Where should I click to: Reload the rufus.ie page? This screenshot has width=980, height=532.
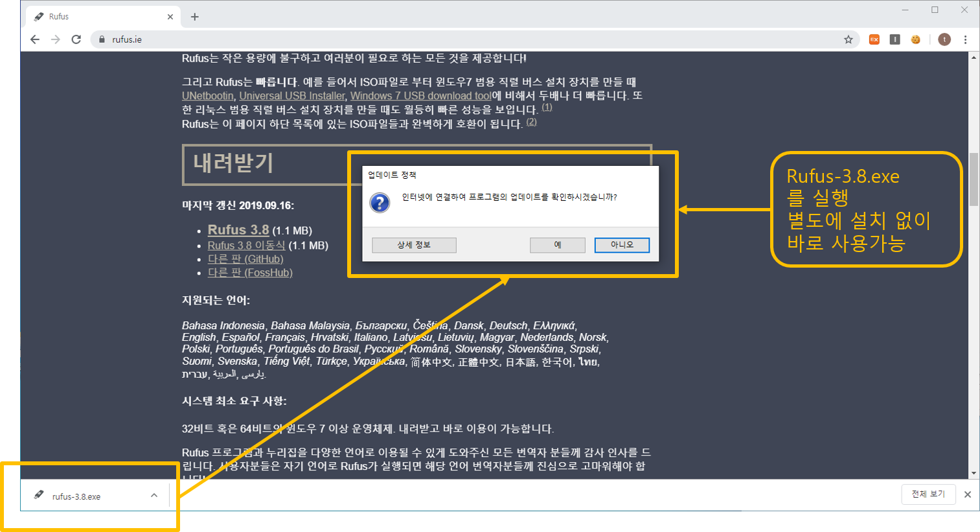tap(76, 40)
